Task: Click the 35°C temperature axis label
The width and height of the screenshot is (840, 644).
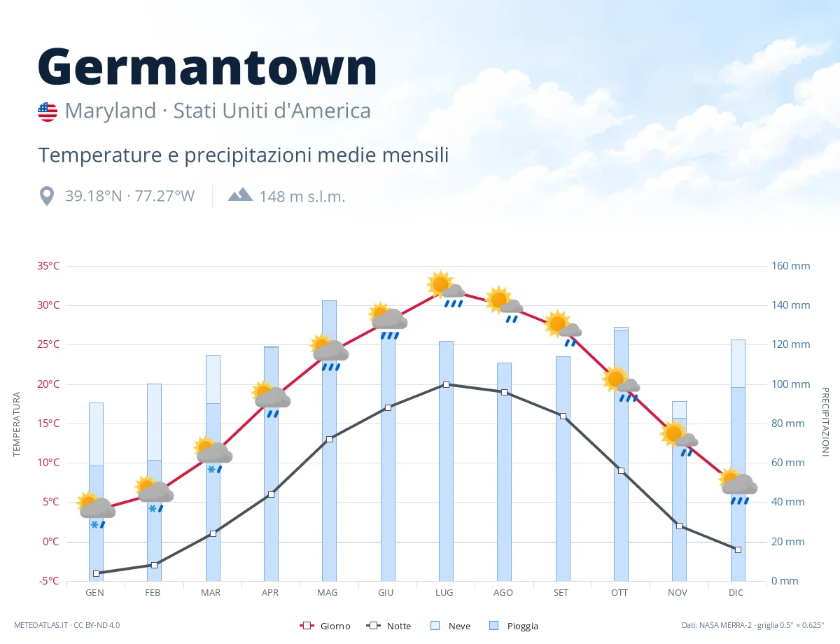Action: [x=48, y=266]
